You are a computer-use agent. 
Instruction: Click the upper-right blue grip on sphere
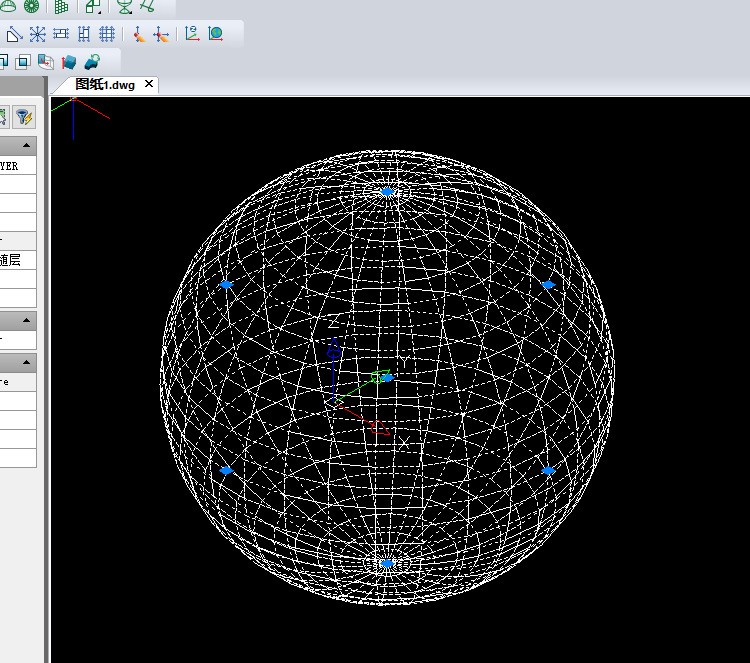[x=548, y=285]
